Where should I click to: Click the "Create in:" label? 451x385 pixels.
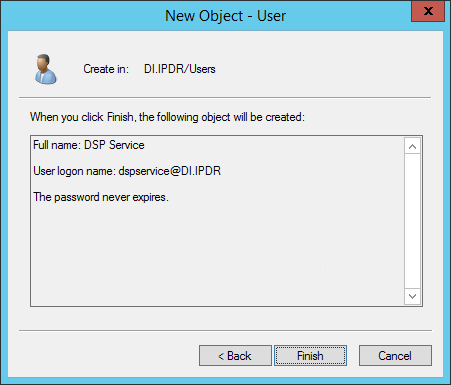coord(106,69)
